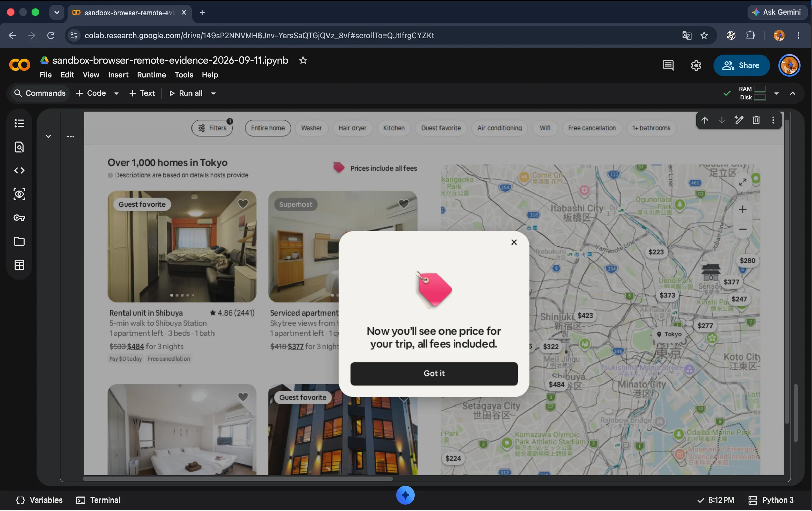Screen dimensions: 812x511
Task: Close the price info popup
Action: click(514, 243)
